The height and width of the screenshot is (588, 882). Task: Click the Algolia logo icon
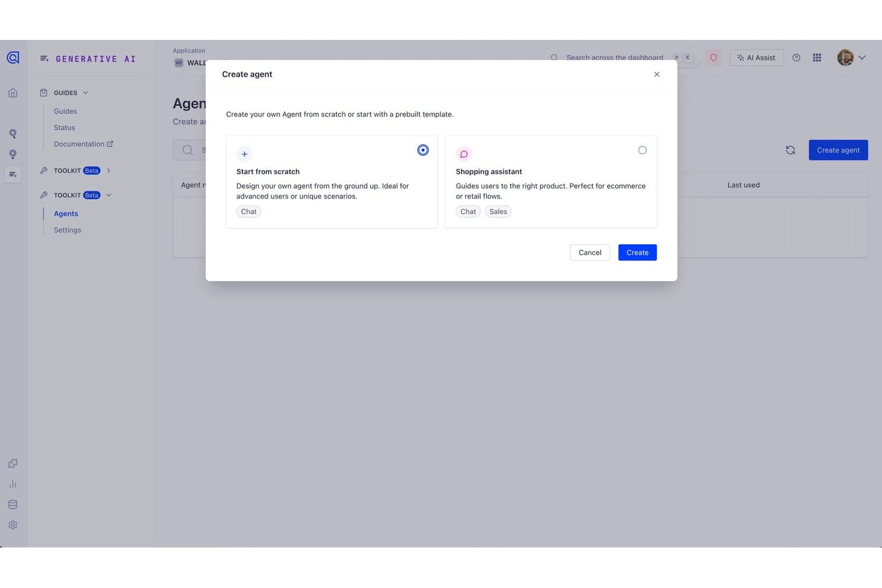click(13, 58)
